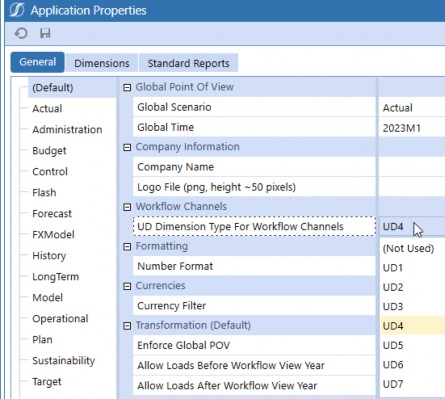Click the OneStream logo in the title bar

click(x=16, y=10)
